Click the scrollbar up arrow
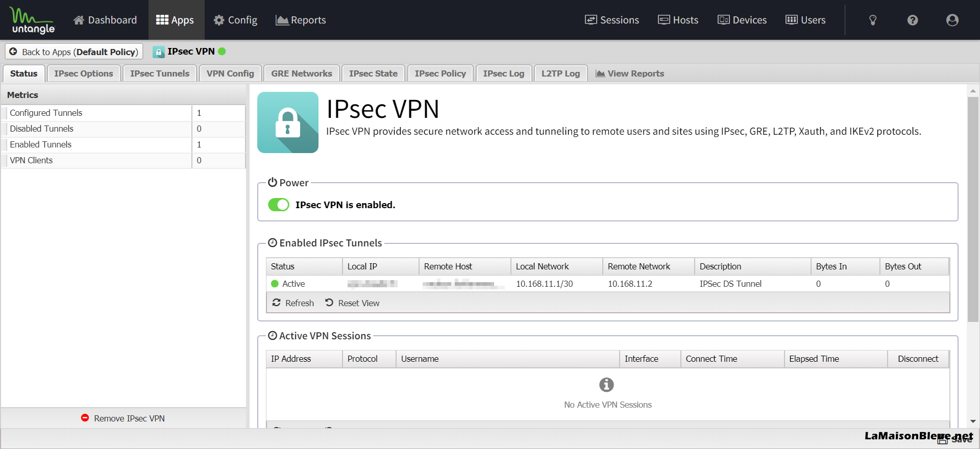This screenshot has width=980, height=449. (973, 91)
